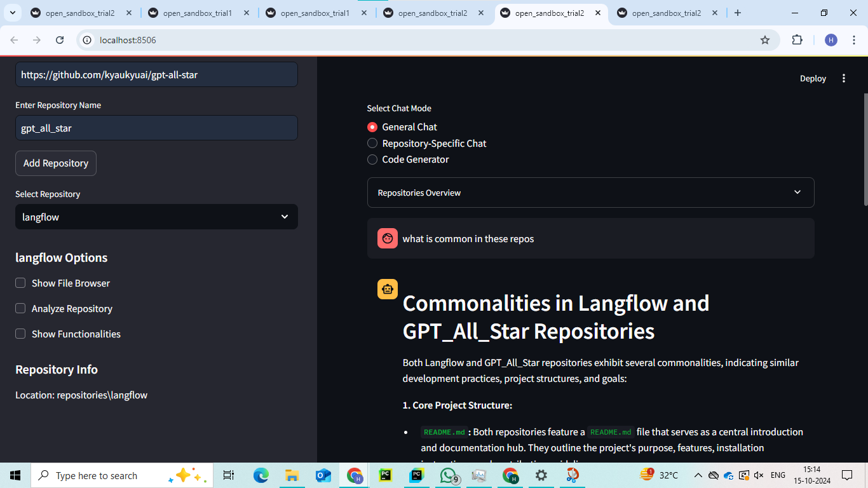Click the Type here to search box
This screenshot has width=868, height=488.
tap(121, 475)
